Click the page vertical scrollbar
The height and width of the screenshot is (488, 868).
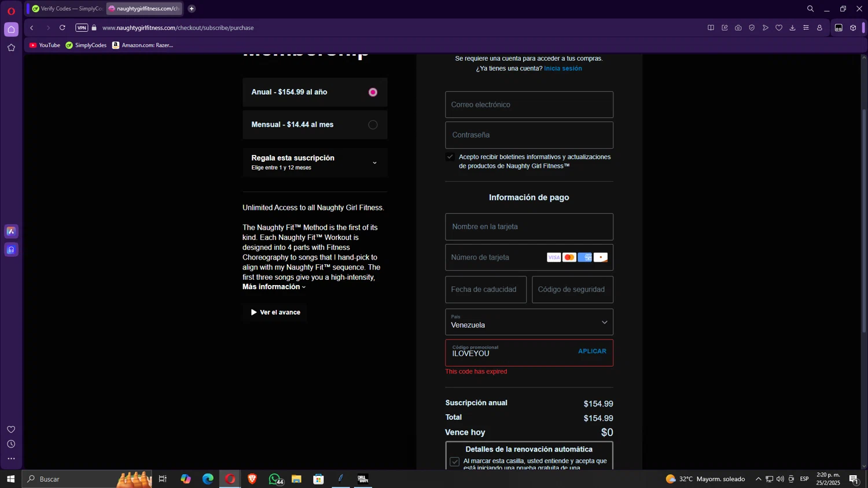(x=864, y=220)
